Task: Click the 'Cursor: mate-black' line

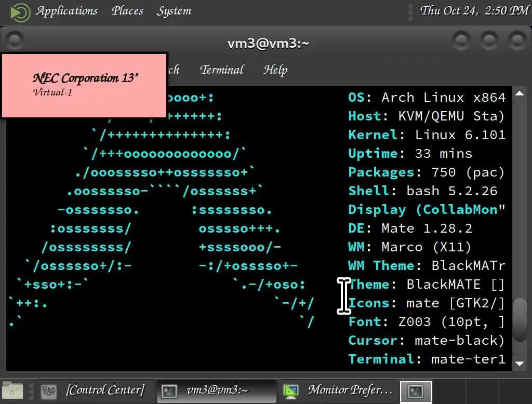Action: pyautogui.click(x=426, y=340)
